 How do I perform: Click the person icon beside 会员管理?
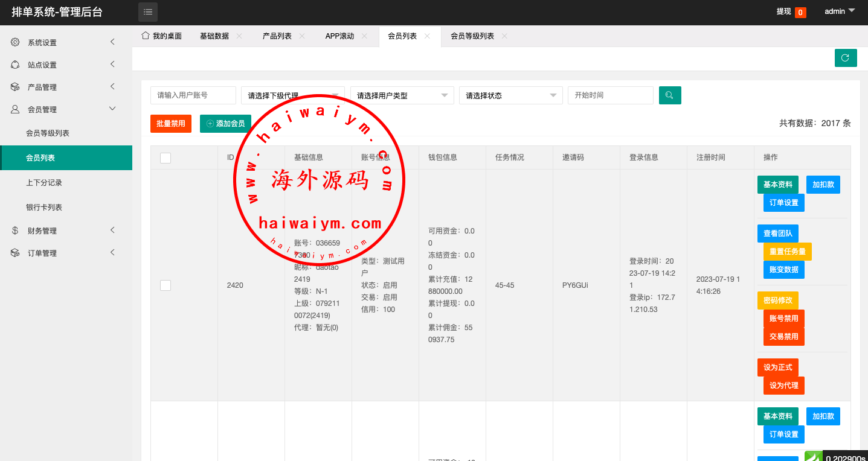(15, 109)
